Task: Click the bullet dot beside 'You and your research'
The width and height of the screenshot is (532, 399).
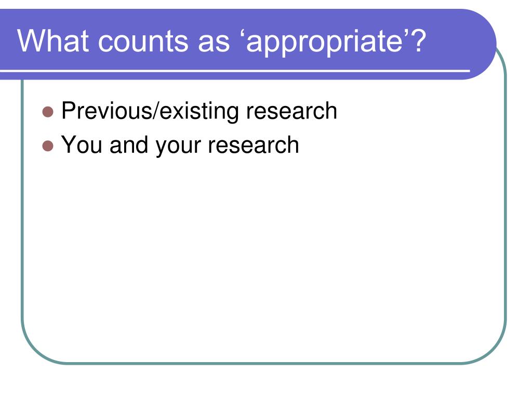Action: pos(48,145)
